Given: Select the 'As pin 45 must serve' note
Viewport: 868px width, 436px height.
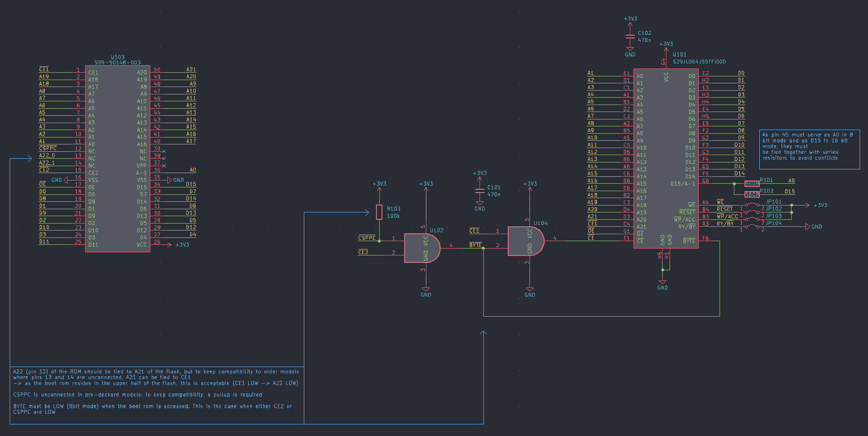Looking at the screenshot, I should click(x=809, y=149).
